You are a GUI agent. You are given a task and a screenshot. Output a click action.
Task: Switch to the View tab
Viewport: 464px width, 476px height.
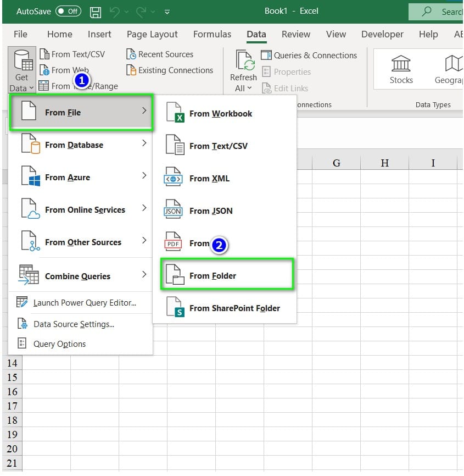pyautogui.click(x=336, y=34)
